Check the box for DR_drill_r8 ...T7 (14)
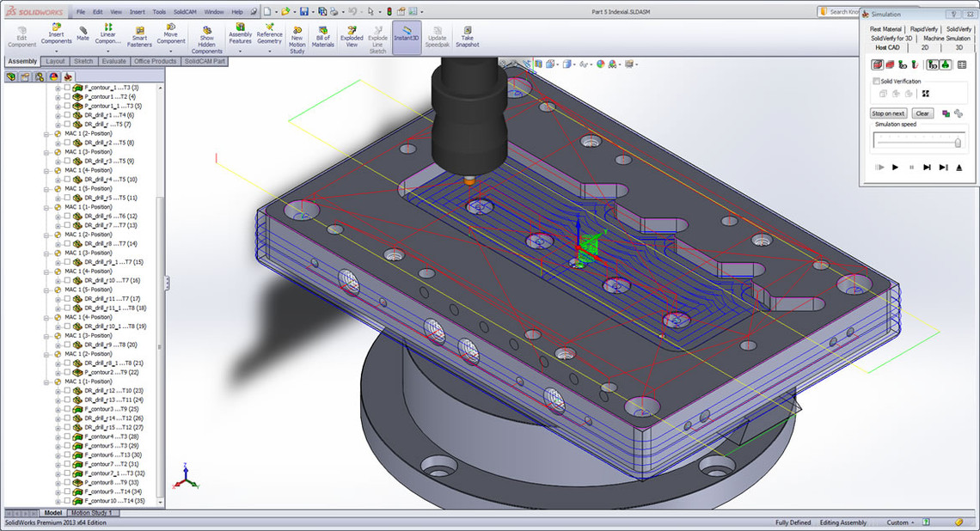The width and height of the screenshot is (980, 531). click(67, 244)
